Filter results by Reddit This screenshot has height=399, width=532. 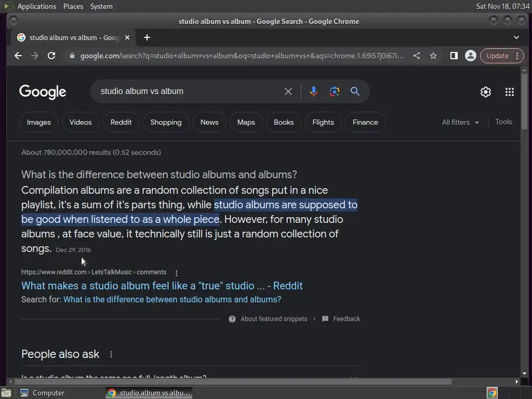click(x=121, y=122)
